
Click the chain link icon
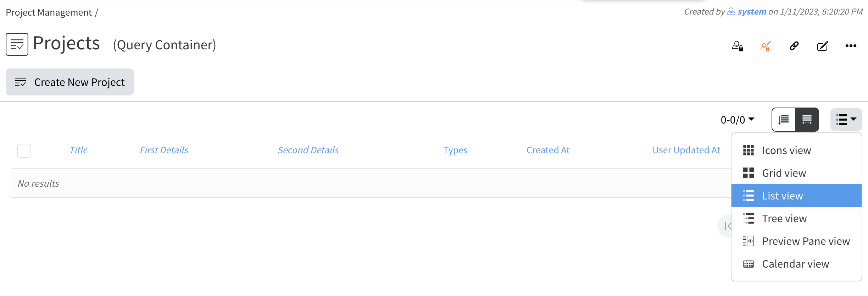(x=794, y=46)
